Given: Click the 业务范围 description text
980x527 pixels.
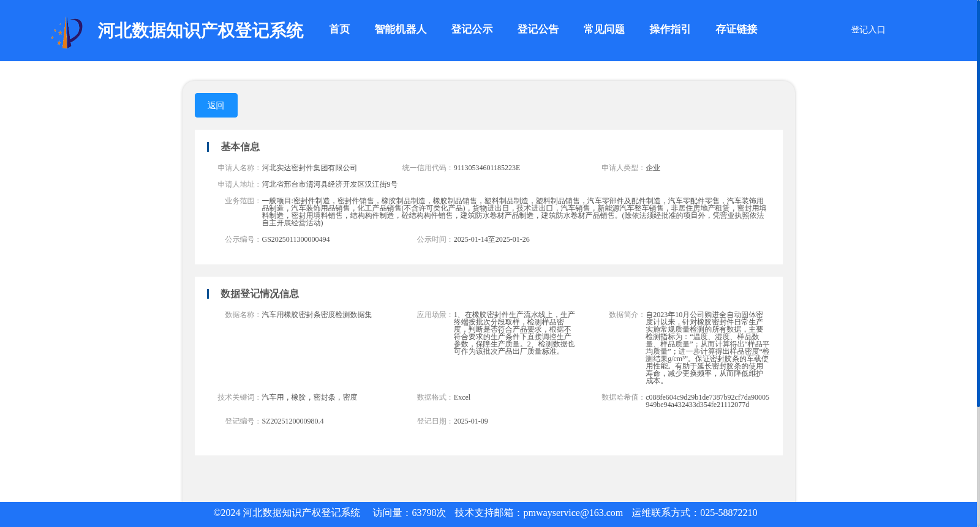Looking at the screenshot, I should point(514,212).
